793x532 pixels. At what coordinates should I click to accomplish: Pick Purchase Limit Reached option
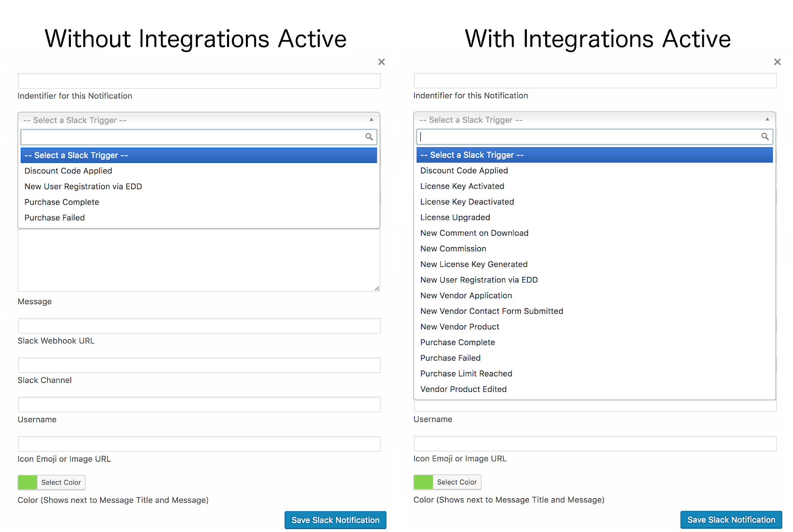(x=466, y=373)
